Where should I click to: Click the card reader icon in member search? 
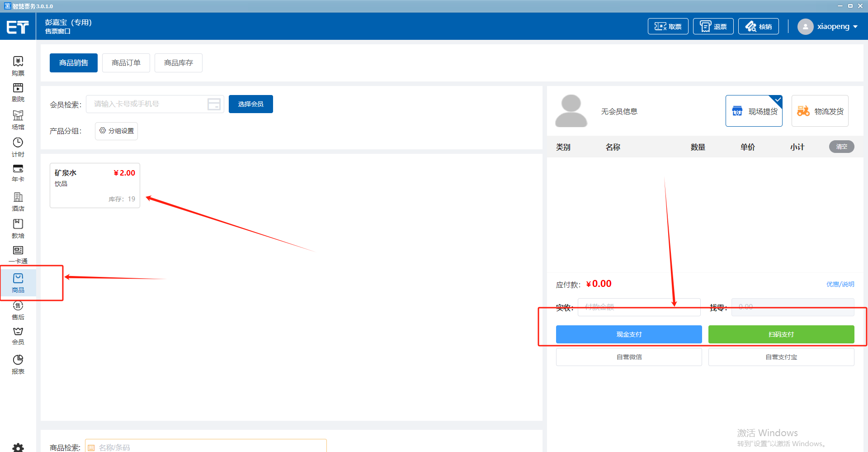pos(214,104)
